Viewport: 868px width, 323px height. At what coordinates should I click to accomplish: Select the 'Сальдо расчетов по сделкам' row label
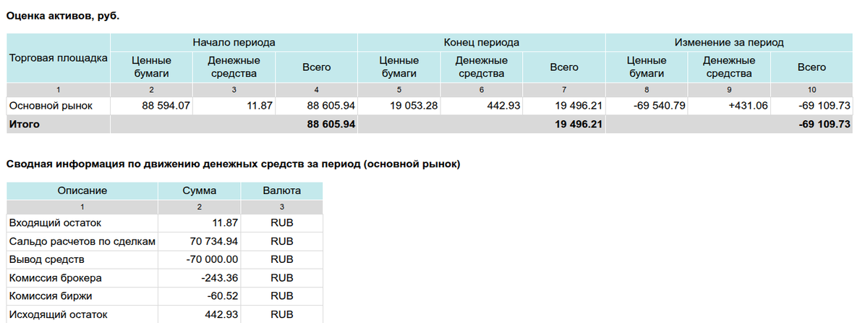point(82,241)
